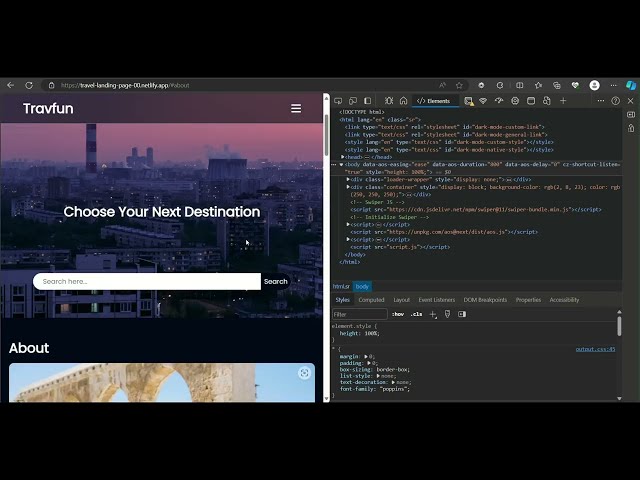Expand the loader-wrapper div node
The image size is (640, 480).
click(x=348, y=180)
